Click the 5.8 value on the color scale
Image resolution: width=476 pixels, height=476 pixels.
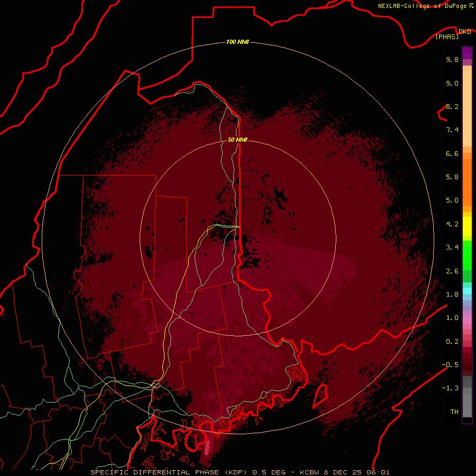(x=452, y=177)
